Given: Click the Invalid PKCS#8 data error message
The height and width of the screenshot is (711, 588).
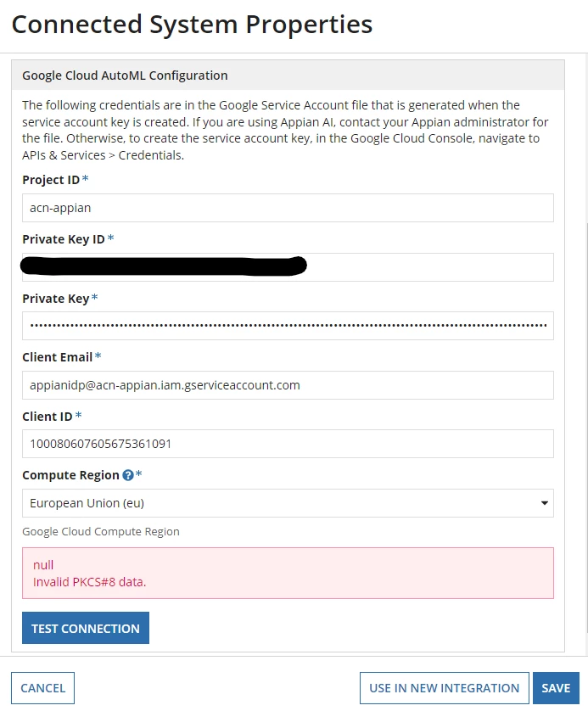Looking at the screenshot, I should pos(89,582).
